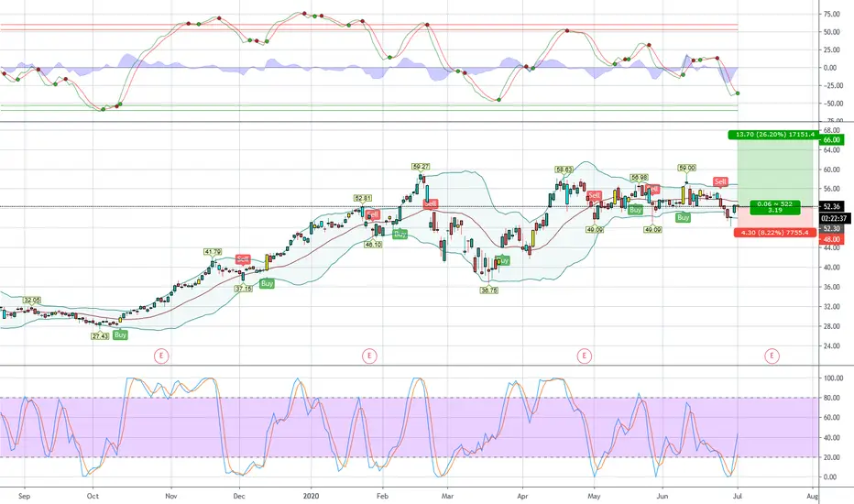Click the earnings E marker in late April
Image resolution: width=854 pixels, height=504 pixels.
584,356
